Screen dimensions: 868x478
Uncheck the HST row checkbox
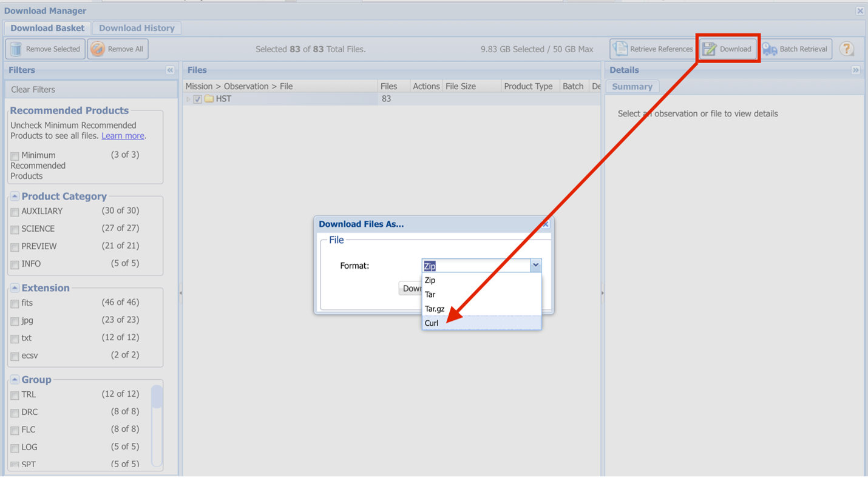click(x=197, y=99)
